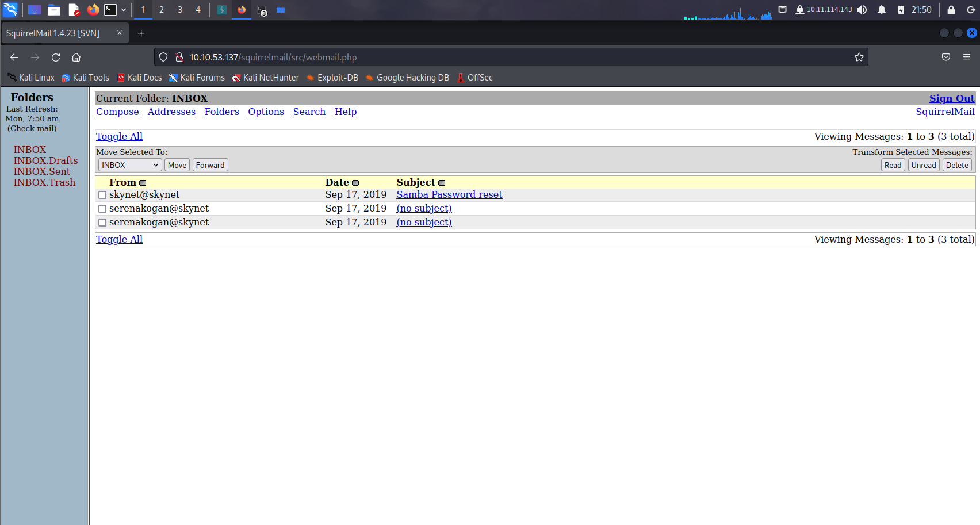Open the Compose menu link
The width and height of the screenshot is (980, 525).
(x=117, y=112)
